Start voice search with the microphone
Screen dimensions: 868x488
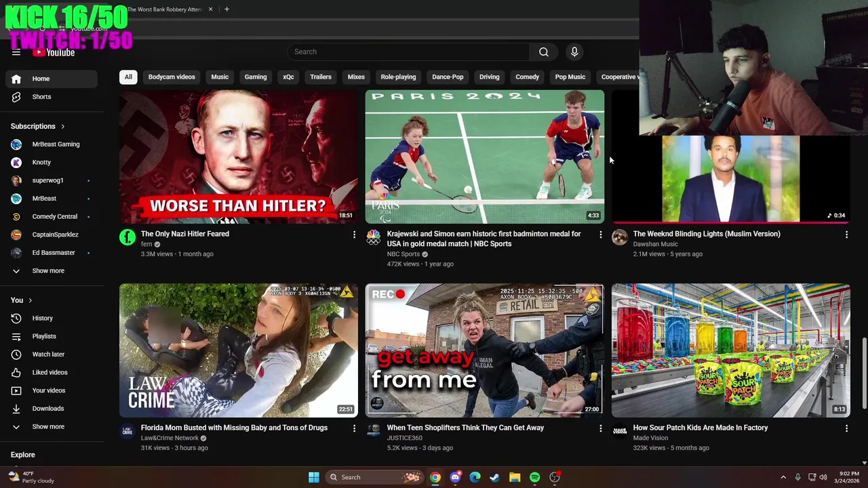click(574, 52)
